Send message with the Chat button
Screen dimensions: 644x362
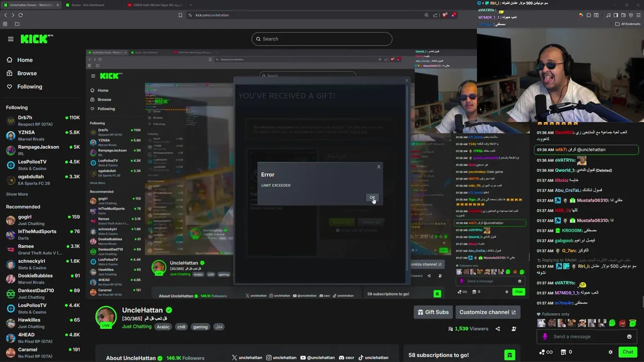pos(627,352)
